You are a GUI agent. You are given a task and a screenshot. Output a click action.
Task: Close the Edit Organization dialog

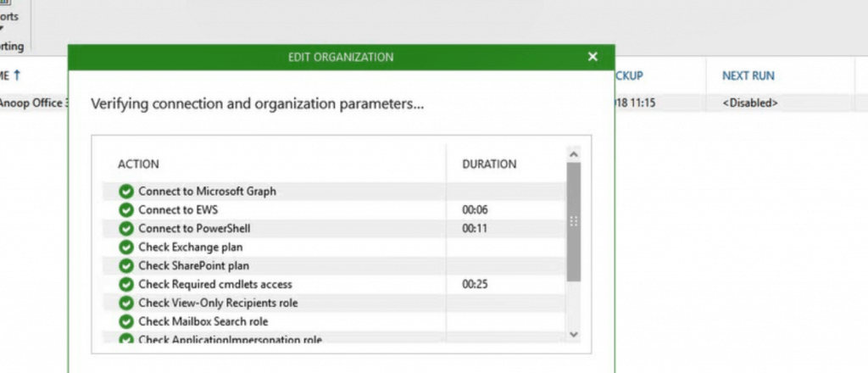click(593, 57)
